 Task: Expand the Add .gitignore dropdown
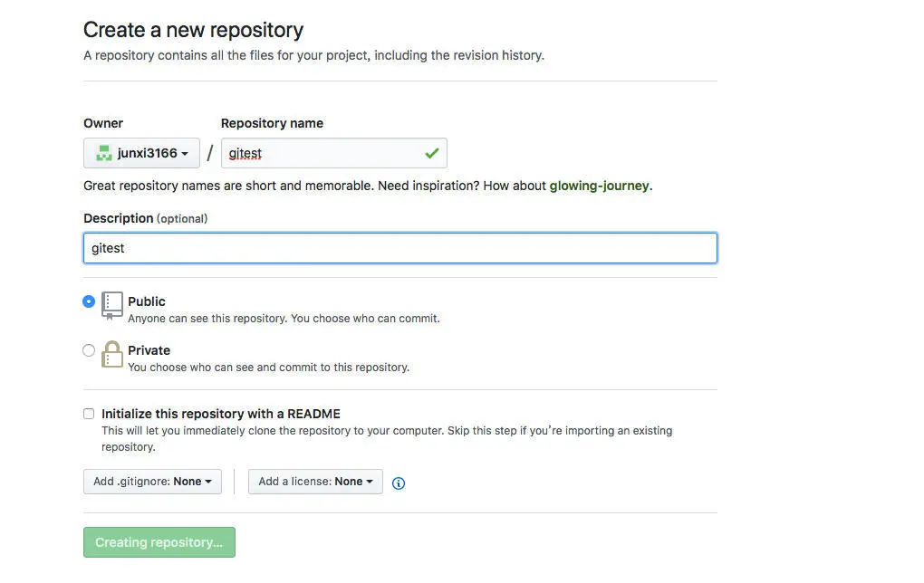[152, 482]
